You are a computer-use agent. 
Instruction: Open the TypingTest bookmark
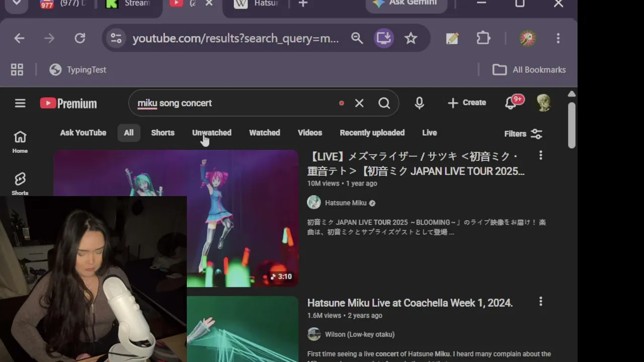[x=78, y=70]
